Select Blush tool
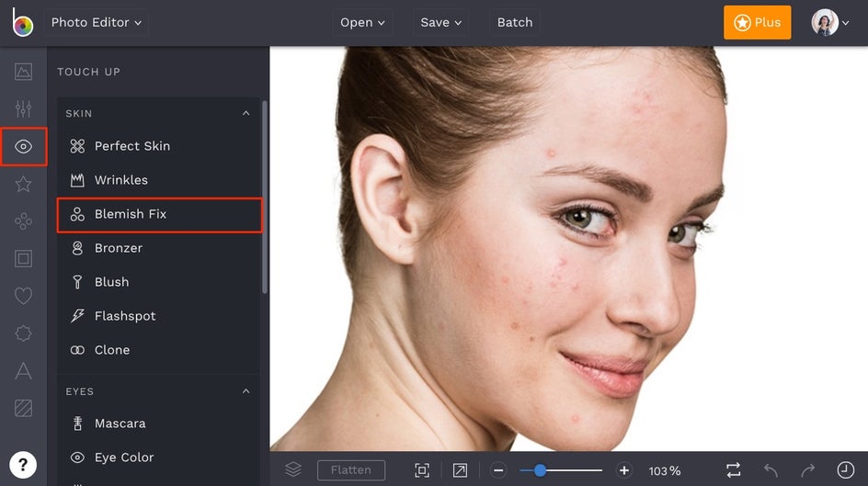Image resolution: width=868 pixels, height=486 pixels. click(x=159, y=282)
